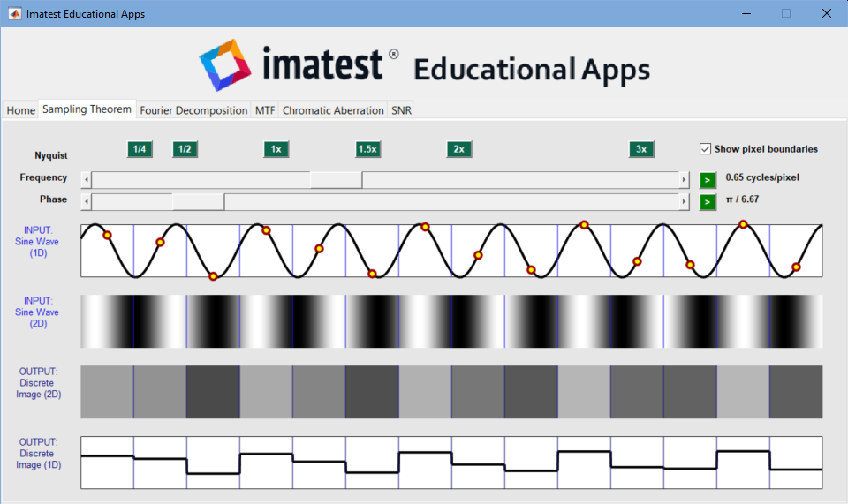Click the OUTPUT Discrete Image (1D) plot
The image size is (848, 504).
[x=451, y=463]
